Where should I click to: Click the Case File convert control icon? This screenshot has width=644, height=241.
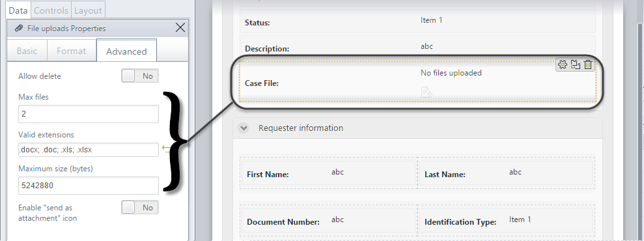[x=576, y=64]
